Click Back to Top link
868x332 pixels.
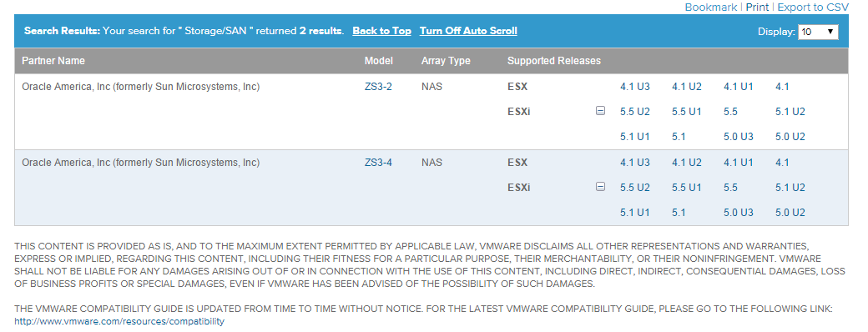(382, 31)
